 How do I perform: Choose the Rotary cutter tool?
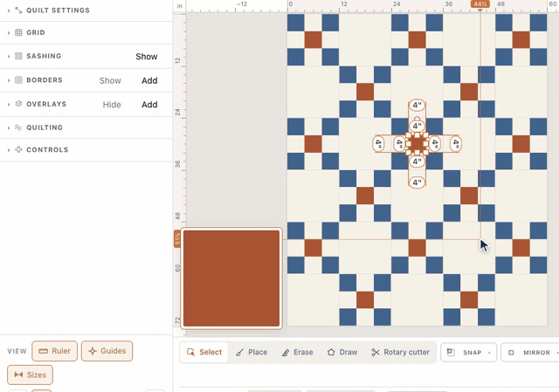click(400, 353)
